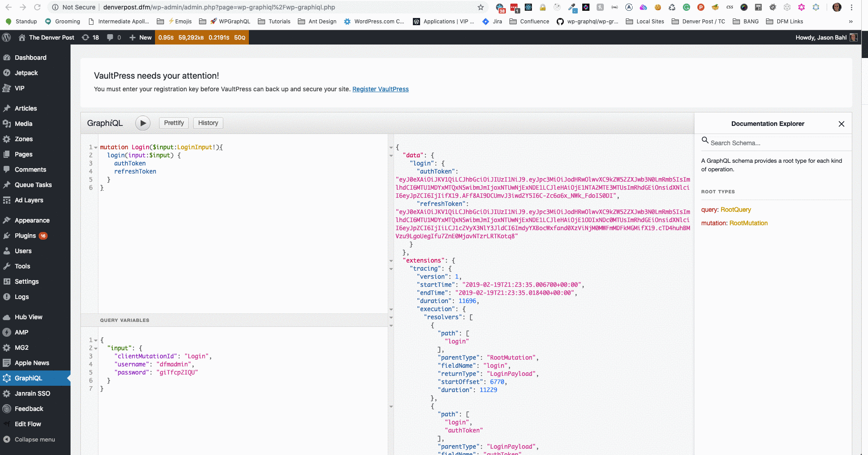Fold the mutation Login line in editor
The image size is (868, 455).
pos(96,147)
